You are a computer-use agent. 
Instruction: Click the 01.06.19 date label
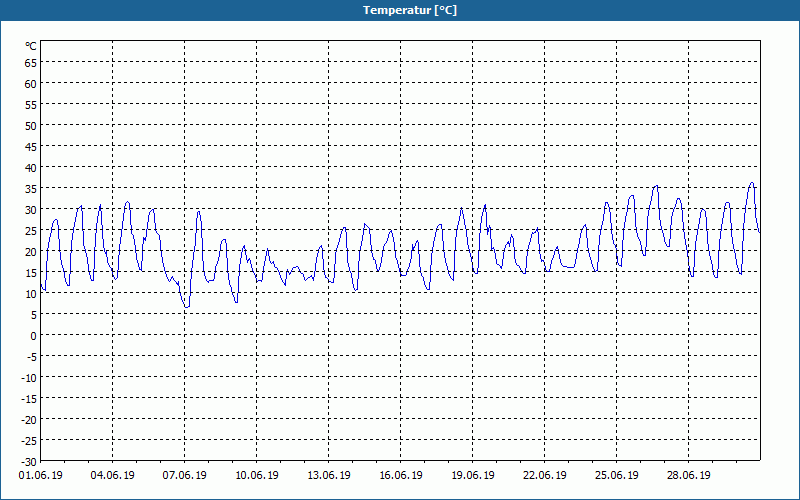click(x=41, y=476)
